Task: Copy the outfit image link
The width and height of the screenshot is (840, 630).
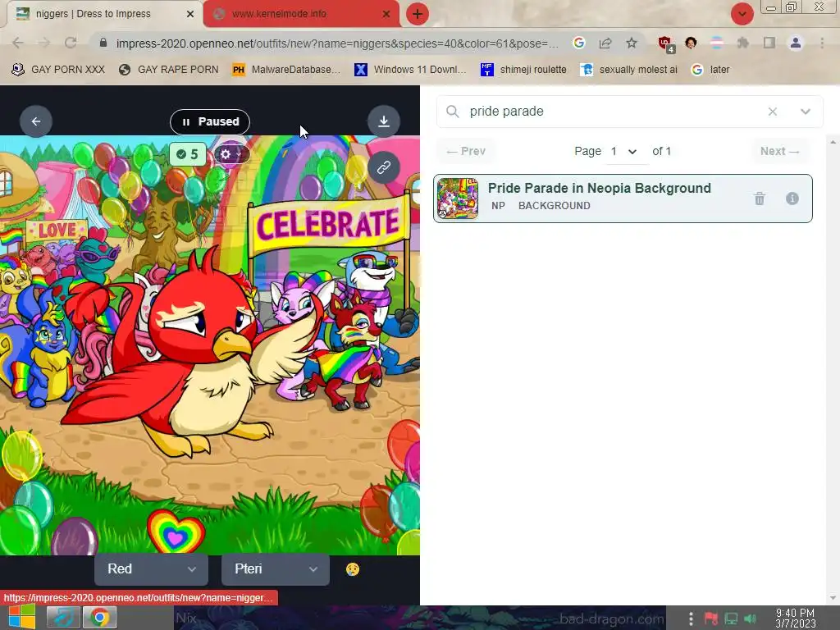Action: click(x=384, y=167)
